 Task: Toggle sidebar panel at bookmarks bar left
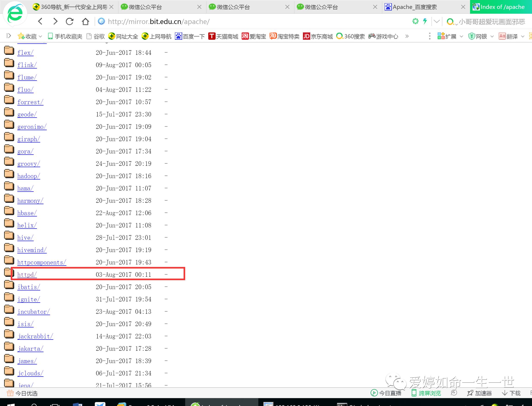click(9, 36)
